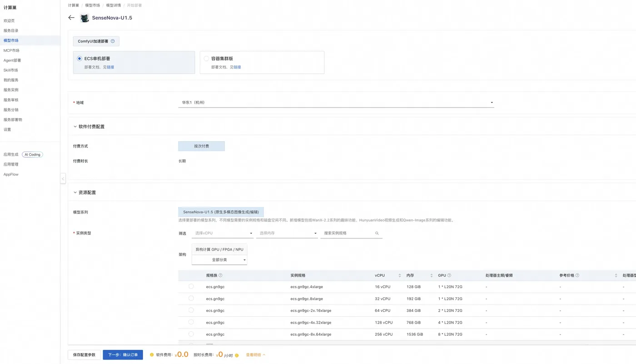Viewport: 636px width, 364px height.
Task: Select the SenseNova-U1.5 model series button
Action: pos(221,212)
